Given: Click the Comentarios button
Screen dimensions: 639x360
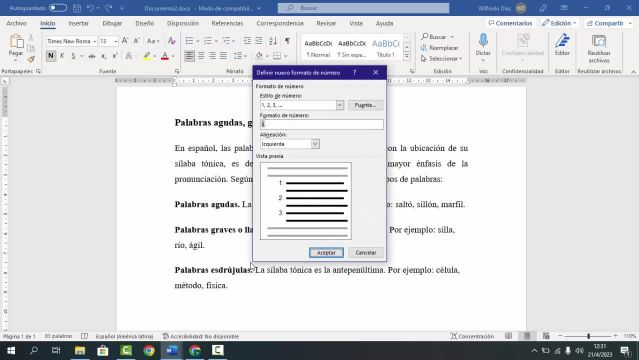Looking at the screenshot, I should [510, 23].
